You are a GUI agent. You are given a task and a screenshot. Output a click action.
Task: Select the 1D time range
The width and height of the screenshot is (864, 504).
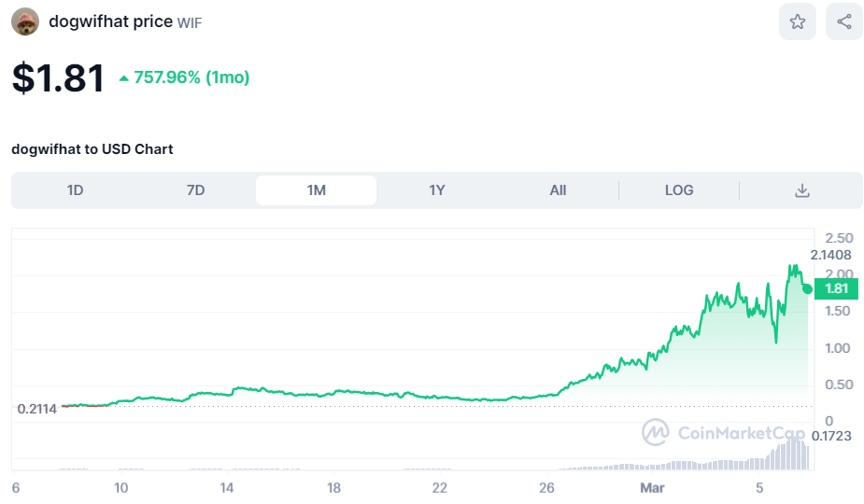[75, 190]
